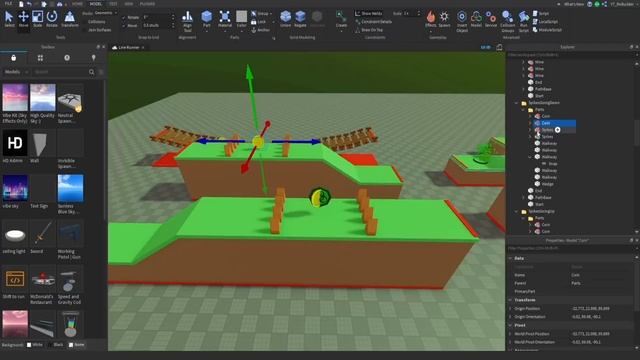Image resolution: width=640 pixels, height=360 pixels.
Task: Open the Align Tool
Action: point(187,21)
